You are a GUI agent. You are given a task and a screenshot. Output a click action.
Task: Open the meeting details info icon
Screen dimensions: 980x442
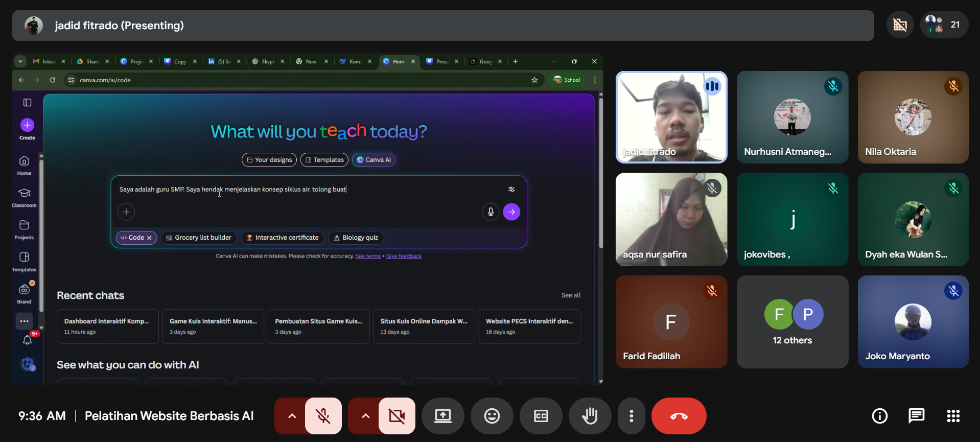880,416
